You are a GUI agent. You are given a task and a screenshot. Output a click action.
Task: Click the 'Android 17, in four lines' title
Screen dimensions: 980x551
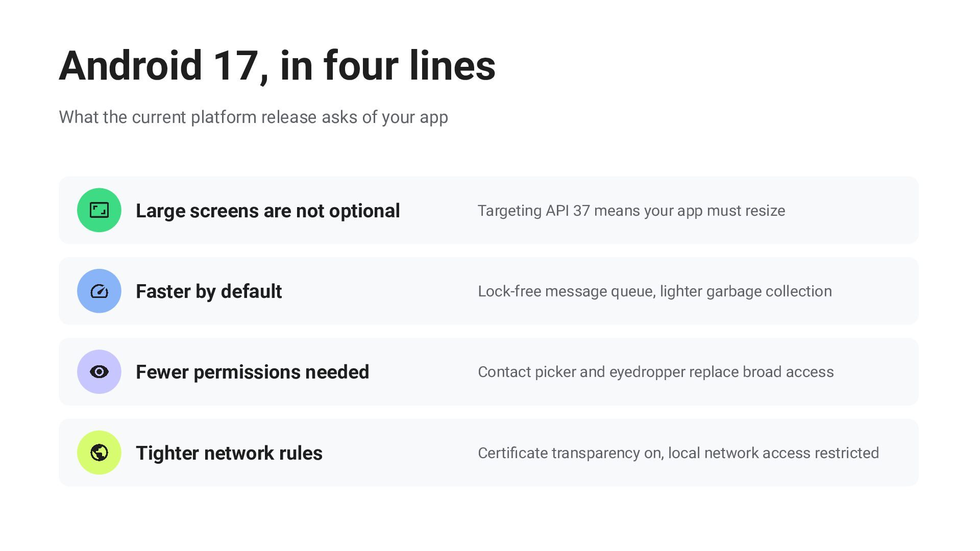[x=277, y=65]
